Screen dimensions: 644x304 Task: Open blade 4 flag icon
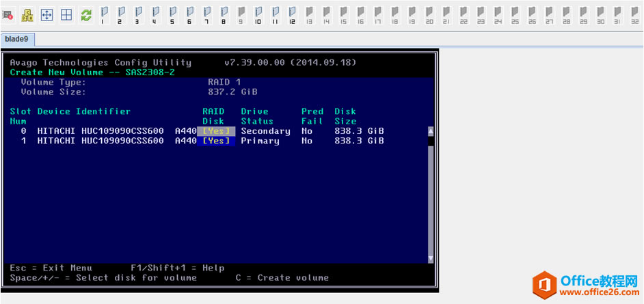[155, 15]
